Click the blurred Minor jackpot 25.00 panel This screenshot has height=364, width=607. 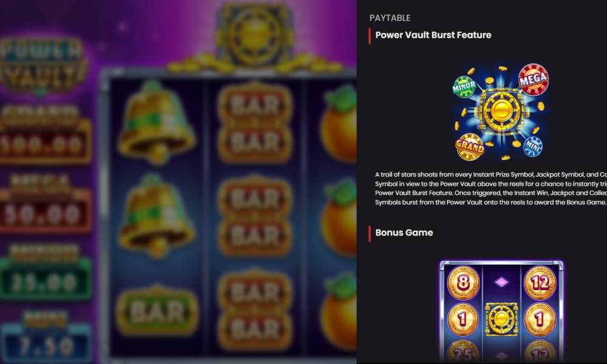tap(46, 273)
